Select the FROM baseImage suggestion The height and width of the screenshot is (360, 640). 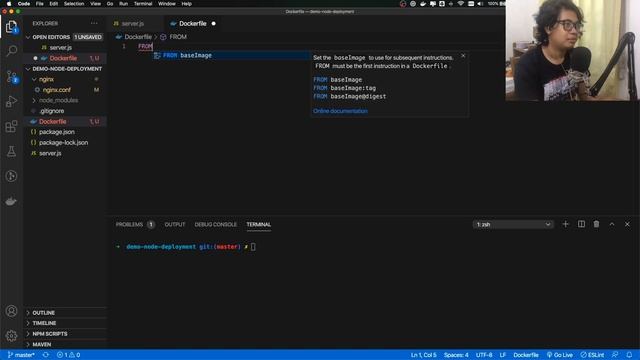231,55
